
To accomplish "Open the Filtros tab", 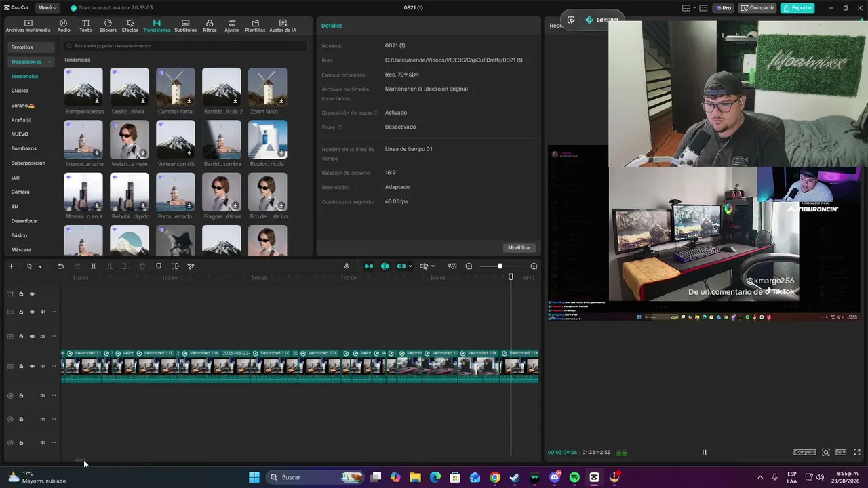I will click(x=210, y=26).
